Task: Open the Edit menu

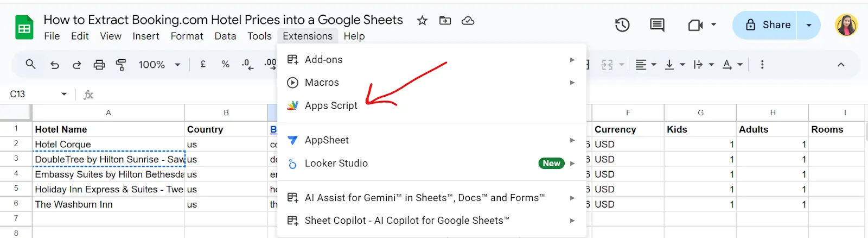Action: (80, 36)
